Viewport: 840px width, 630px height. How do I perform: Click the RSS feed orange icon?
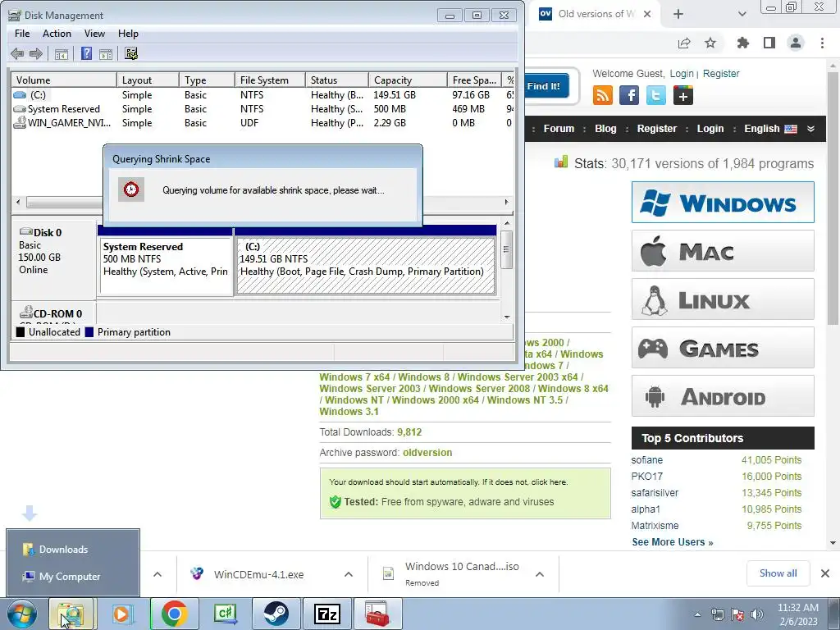pyautogui.click(x=603, y=95)
